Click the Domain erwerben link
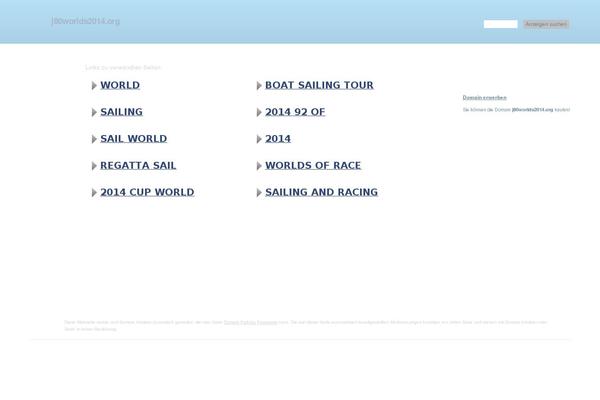 484,98
